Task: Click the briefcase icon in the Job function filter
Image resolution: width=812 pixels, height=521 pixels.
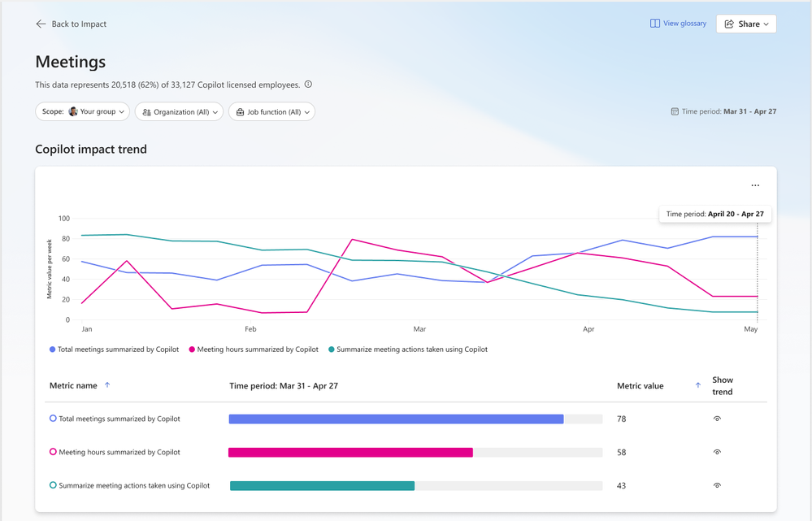Action: pos(241,112)
